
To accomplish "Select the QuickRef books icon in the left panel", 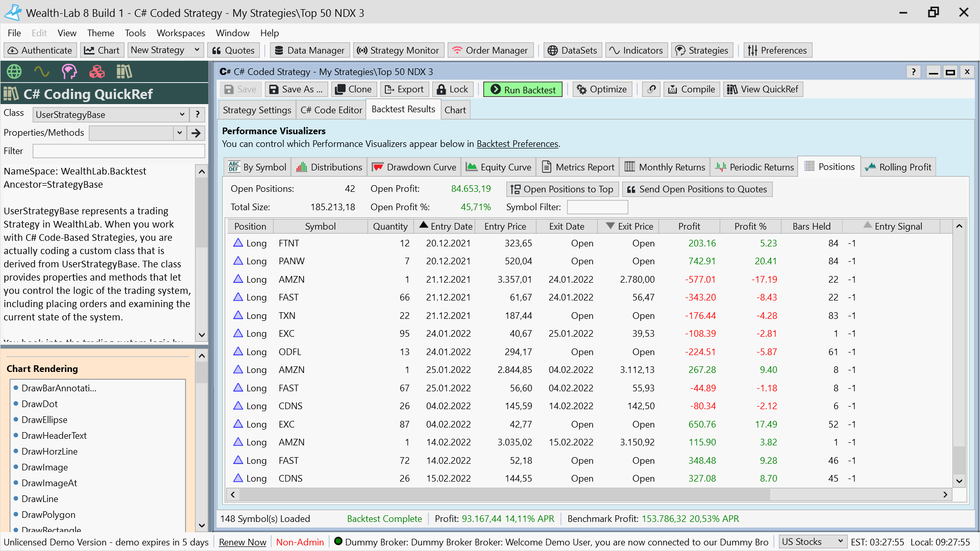I will tap(124, 71).
